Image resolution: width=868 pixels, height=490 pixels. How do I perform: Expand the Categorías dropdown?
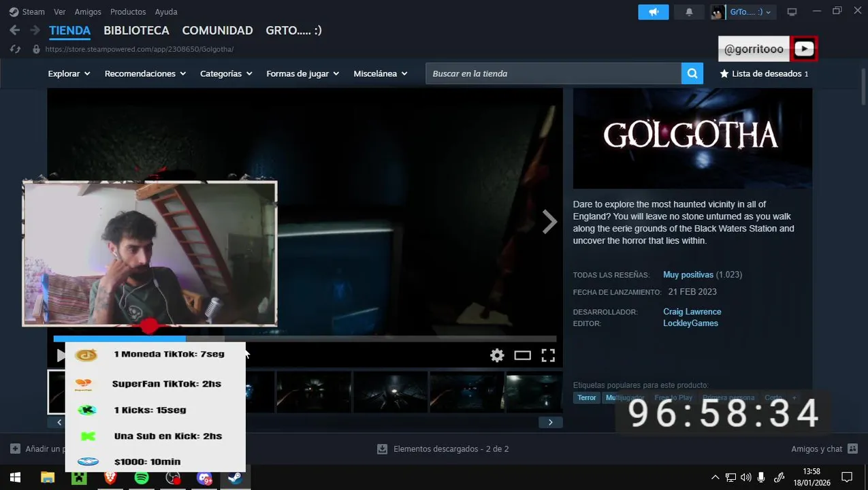tap(226, 73)
